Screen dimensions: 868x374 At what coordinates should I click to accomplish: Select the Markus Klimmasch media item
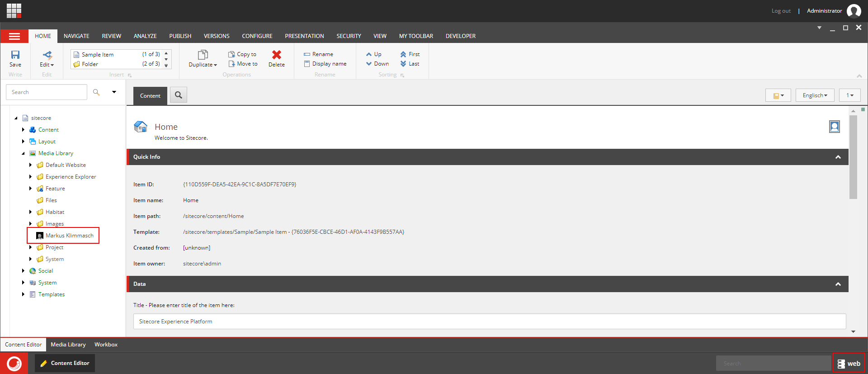[x=65, y=236]
